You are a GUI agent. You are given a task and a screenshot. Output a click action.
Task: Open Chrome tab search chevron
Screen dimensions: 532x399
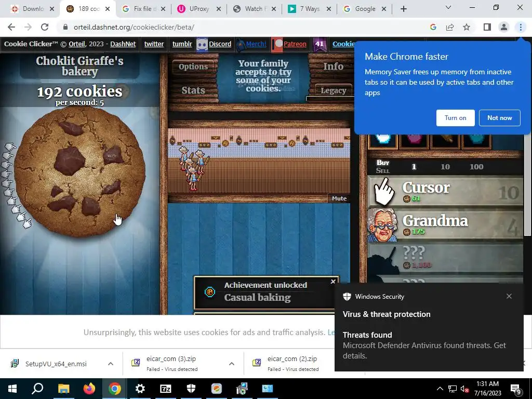[448, 7]
